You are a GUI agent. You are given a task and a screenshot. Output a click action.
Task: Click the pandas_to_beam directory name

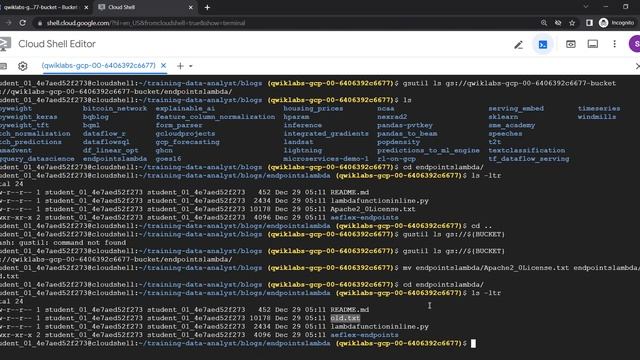coord(407,133)
